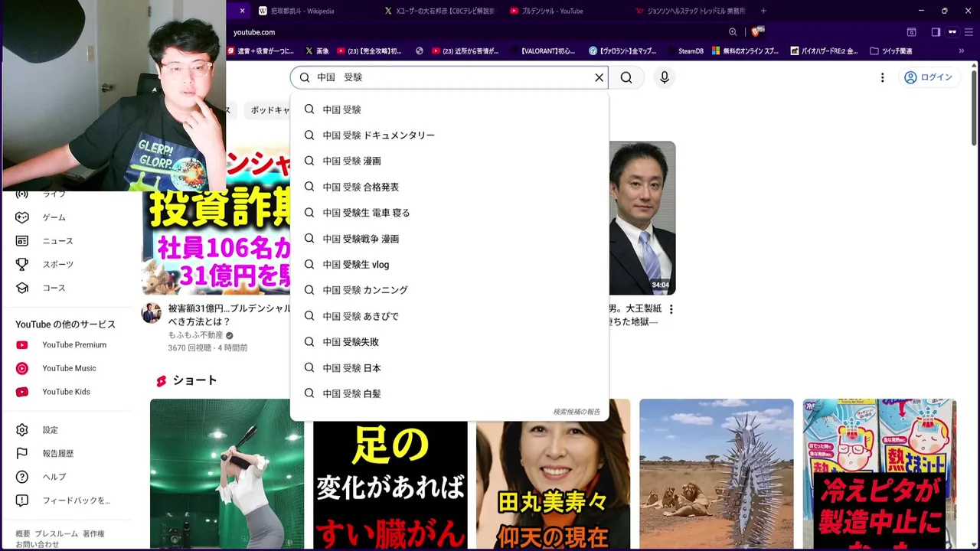980x551 pixels.
Task: Click the ログイン sign-in button
Action: tap(928, 77)
